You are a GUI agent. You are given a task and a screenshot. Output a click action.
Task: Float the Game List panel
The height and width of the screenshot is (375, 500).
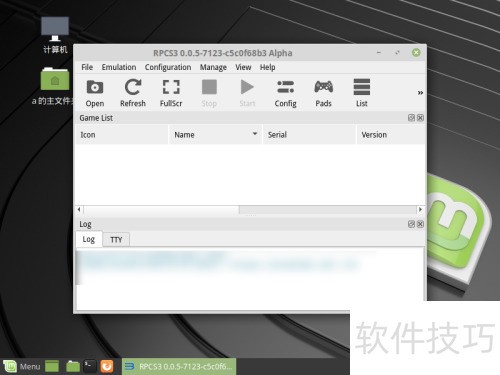[x=411, y=118]
